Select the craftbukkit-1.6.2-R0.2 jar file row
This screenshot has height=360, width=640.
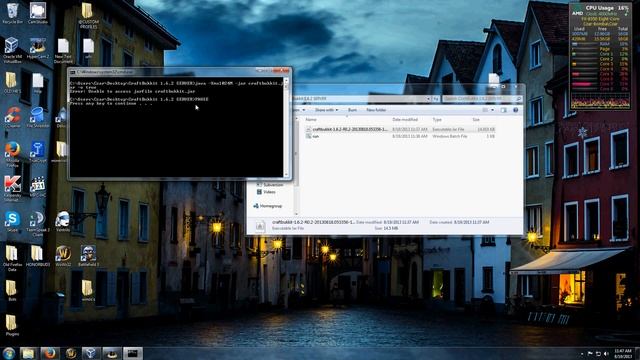[400, 129]
